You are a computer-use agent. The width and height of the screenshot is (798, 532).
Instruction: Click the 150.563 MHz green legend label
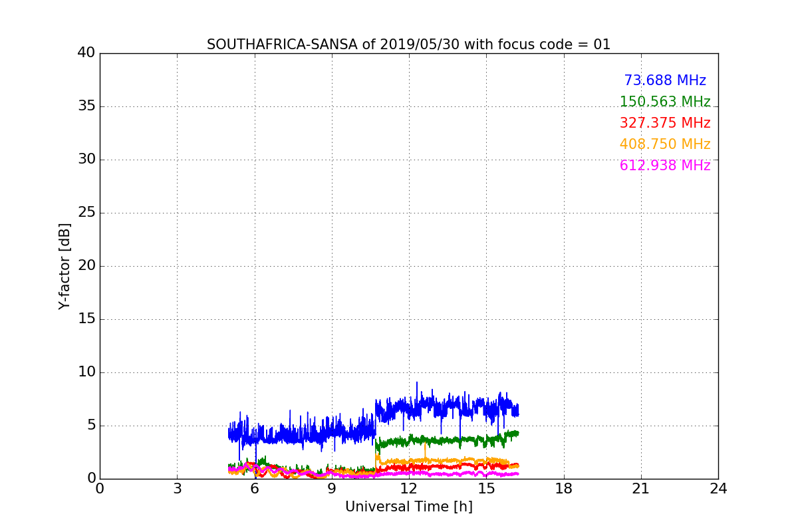pos(665,102)
